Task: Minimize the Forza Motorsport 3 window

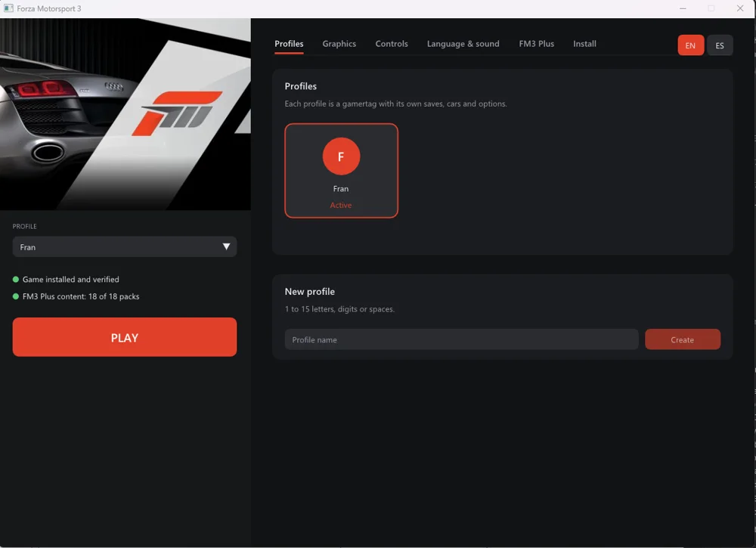Action: (x=683, y=8)
